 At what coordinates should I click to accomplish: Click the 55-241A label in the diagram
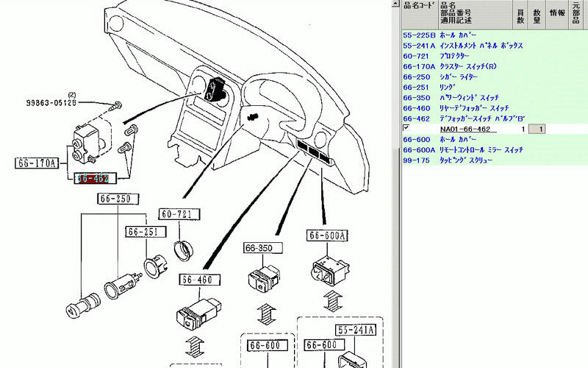[x=356, y=330]
